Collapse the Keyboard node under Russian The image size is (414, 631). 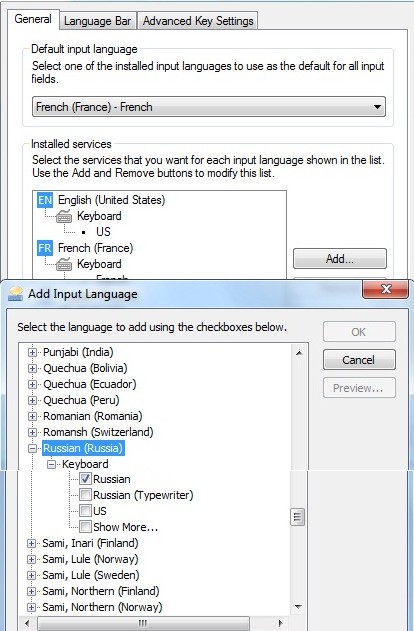(51, 464)
